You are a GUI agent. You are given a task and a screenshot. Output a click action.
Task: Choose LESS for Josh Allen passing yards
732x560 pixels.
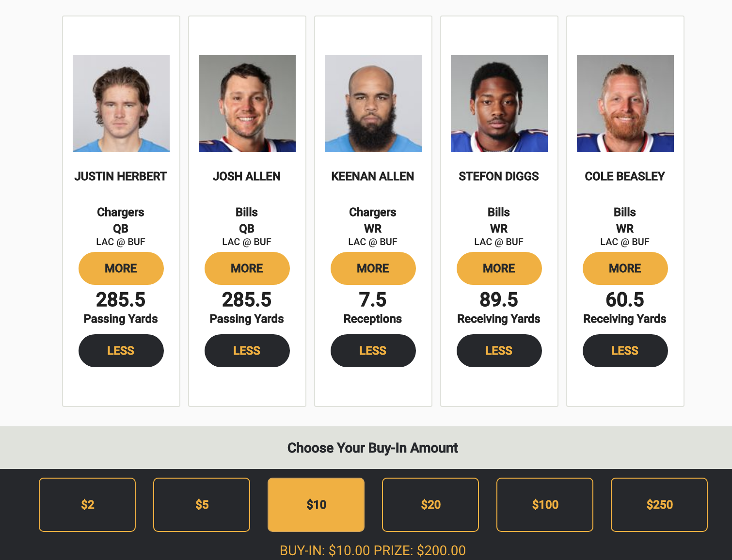(x=247, y=351)
